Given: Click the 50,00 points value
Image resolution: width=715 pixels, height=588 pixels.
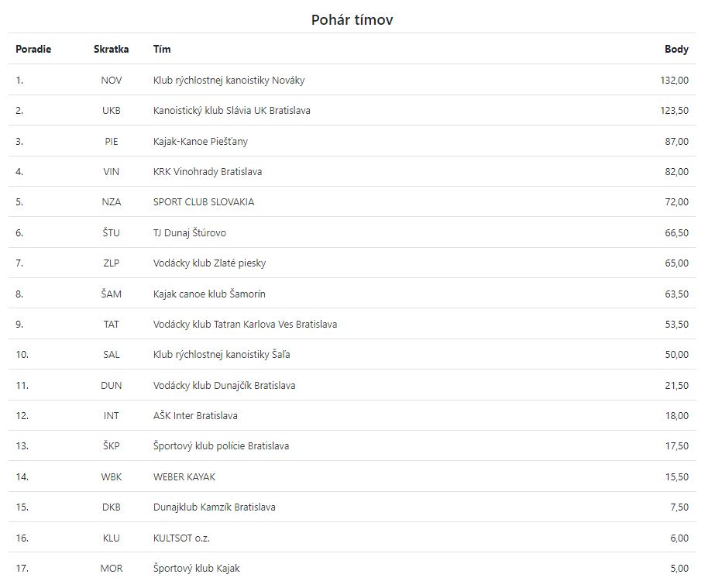Looking at the screenshot, I should [677, 355].
